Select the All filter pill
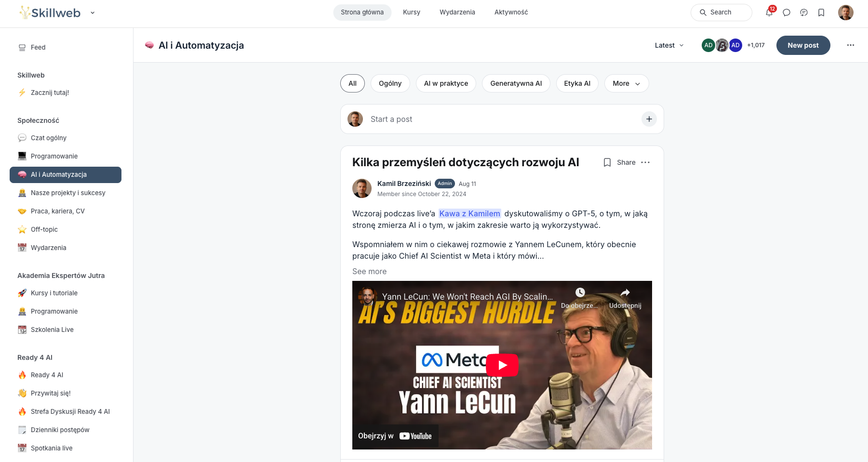The image size is (868, 462). coord(353,83)
